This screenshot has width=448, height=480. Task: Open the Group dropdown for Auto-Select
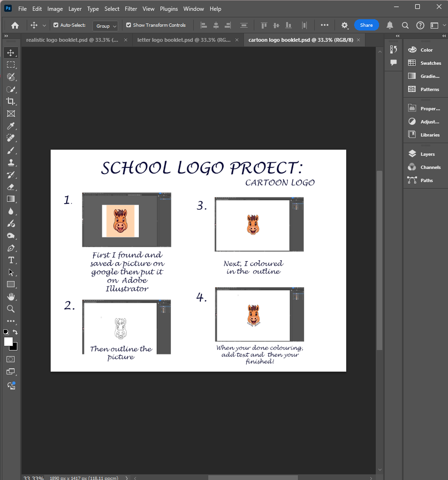105,26
